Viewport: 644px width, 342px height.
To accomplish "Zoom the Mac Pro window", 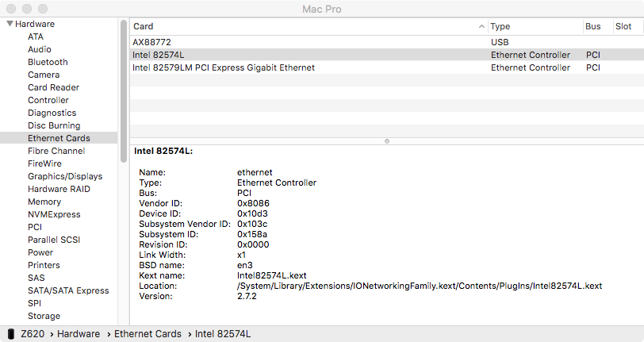I will pos(42,9).
